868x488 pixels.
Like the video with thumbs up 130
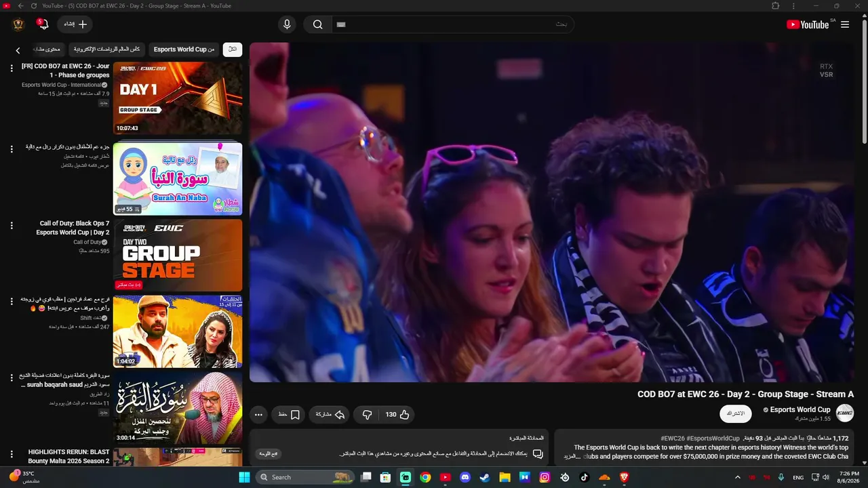(x=397, y=415)
